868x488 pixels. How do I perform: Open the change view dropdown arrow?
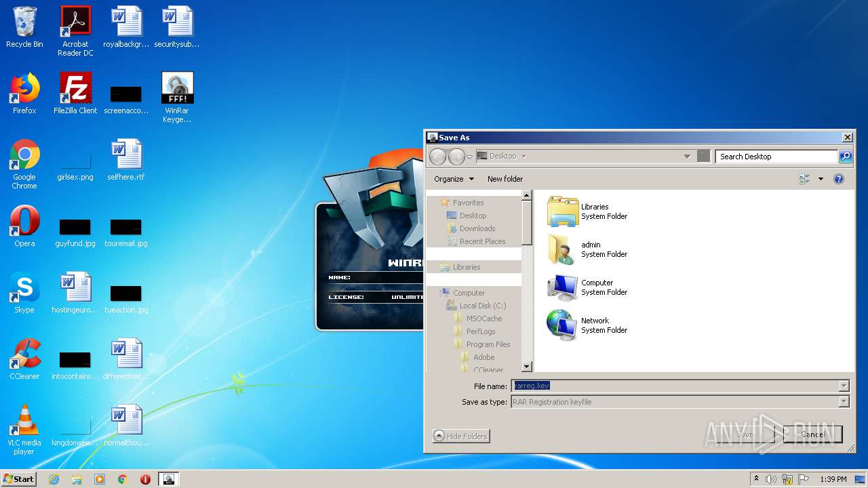(x=821, y=179)
